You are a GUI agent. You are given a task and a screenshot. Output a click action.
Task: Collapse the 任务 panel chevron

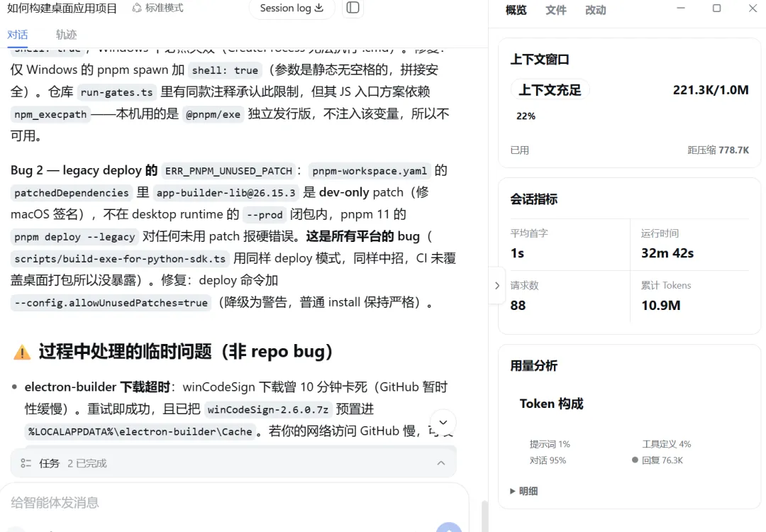441,462
